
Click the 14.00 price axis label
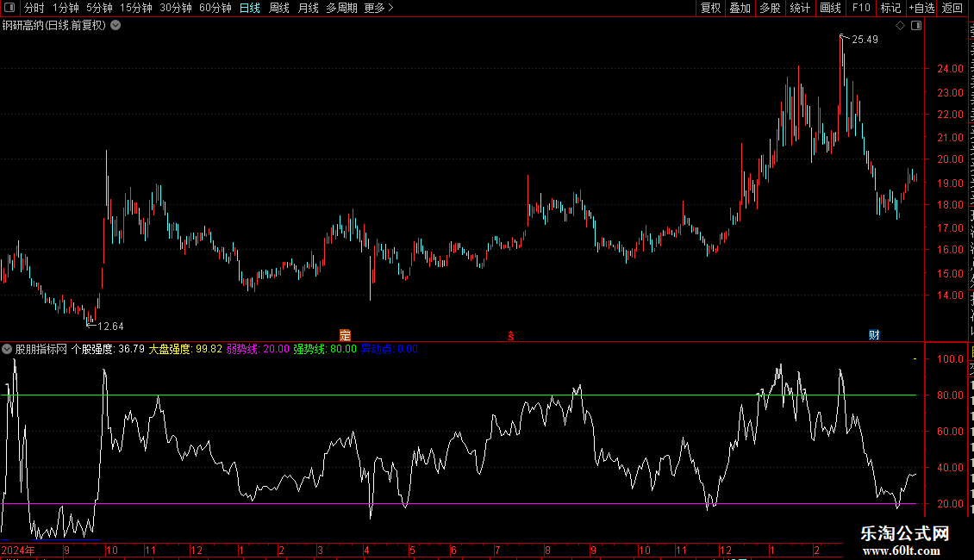(x=951, y=296)
